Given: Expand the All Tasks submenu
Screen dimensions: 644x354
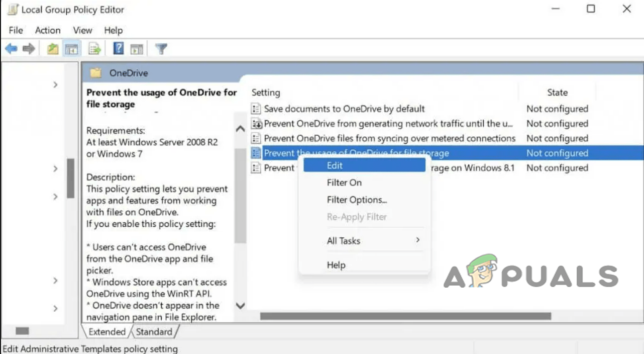Looking at the screenshot, I should [344, 240].
